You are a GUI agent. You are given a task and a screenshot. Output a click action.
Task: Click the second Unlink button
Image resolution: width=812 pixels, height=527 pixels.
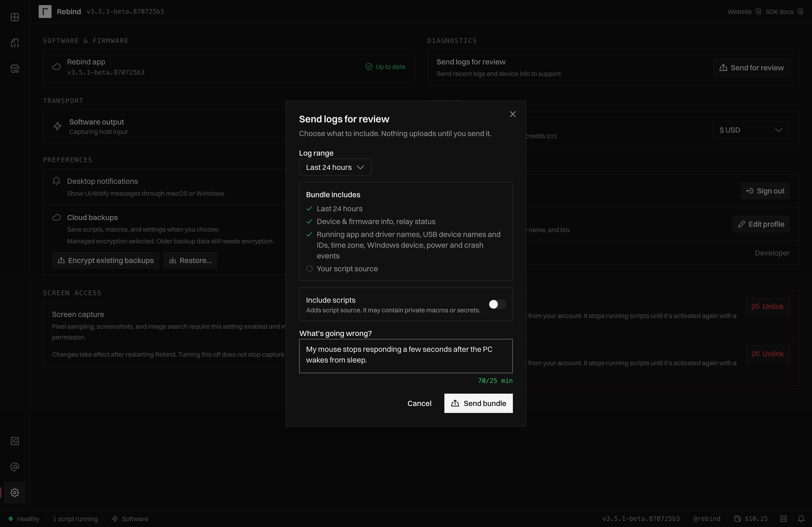[768, 353]
